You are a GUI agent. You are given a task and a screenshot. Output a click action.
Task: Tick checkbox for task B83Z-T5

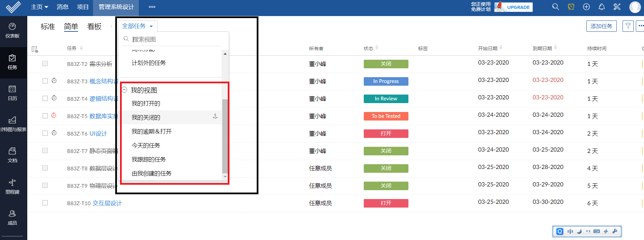tap(45, 116)
